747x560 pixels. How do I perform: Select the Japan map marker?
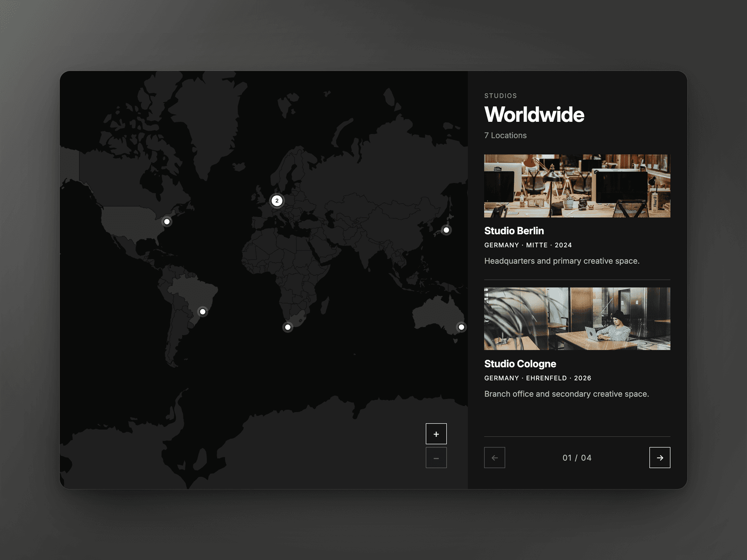[x=446, y=230]
